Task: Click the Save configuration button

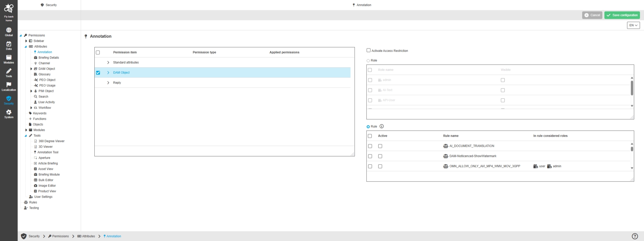Action: tap(622, 15)
